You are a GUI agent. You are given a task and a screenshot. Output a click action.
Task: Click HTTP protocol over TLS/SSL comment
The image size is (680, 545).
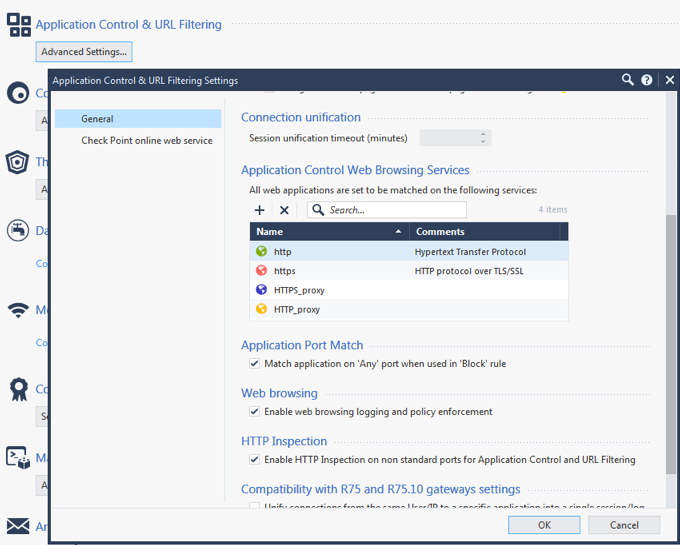(x=469, y=271)
